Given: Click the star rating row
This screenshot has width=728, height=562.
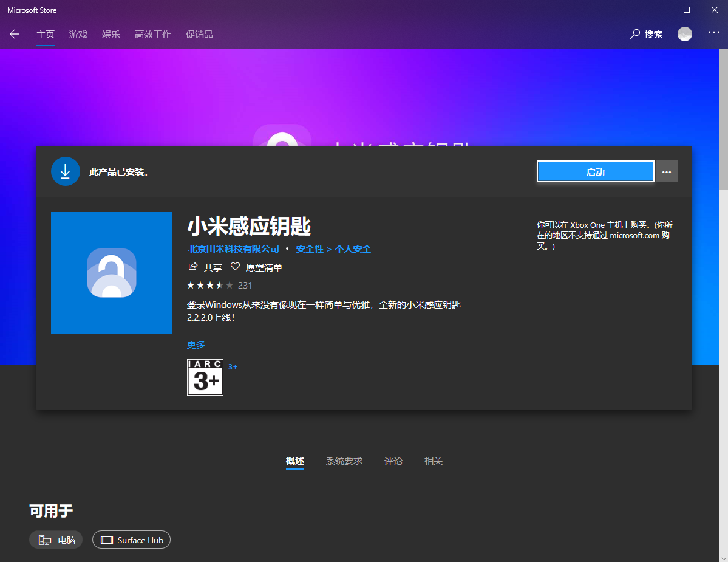Looking at the screenshot, I should pos(210,285).
